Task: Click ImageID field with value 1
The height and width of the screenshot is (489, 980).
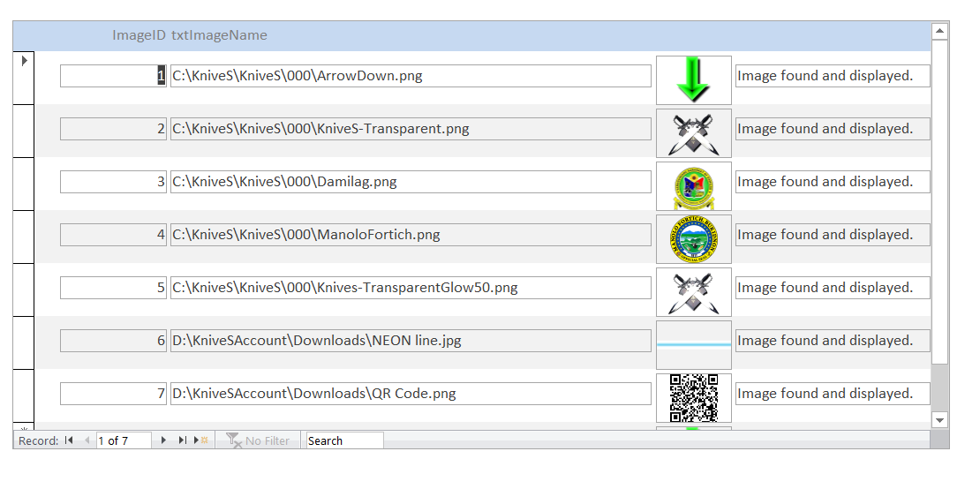Action: pos(113,76)
